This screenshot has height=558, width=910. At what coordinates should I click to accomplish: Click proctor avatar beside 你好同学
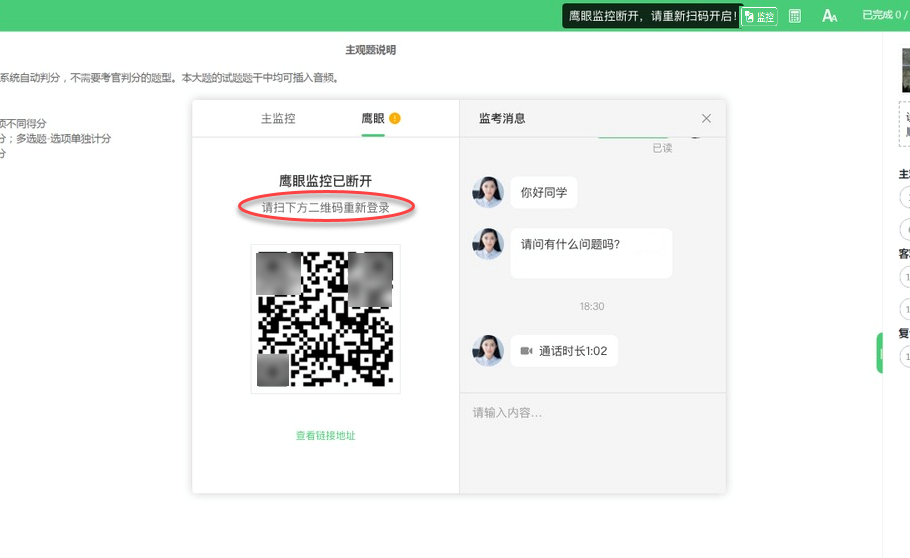(488, 192)
